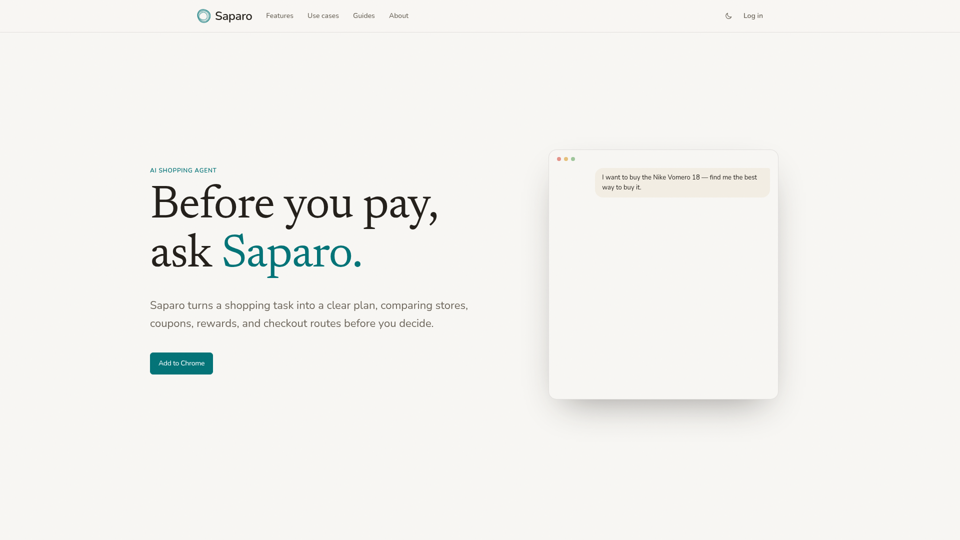Click the Saparo brand name in header
This screenshot has height=540, width=960.
click(x=233, y=16)
